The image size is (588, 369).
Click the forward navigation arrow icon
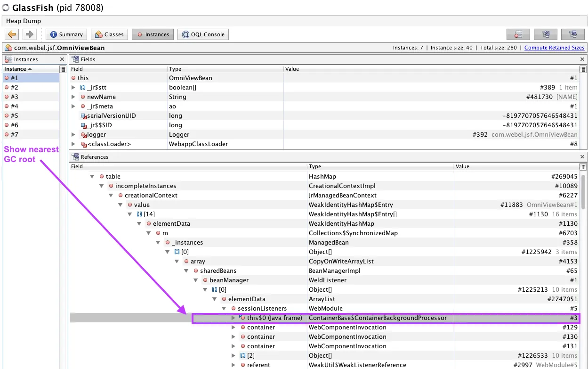coord(29,34)
